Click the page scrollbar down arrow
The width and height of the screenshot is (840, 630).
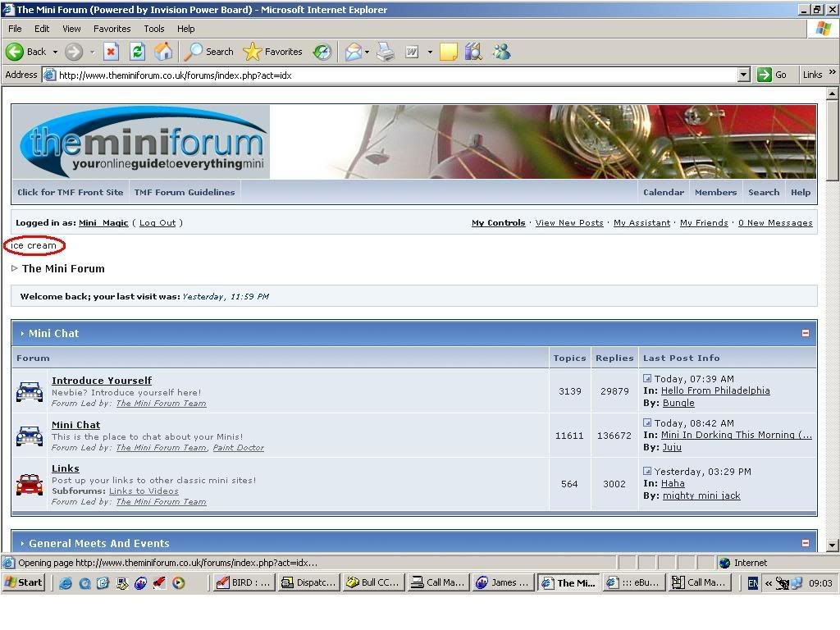832,546
